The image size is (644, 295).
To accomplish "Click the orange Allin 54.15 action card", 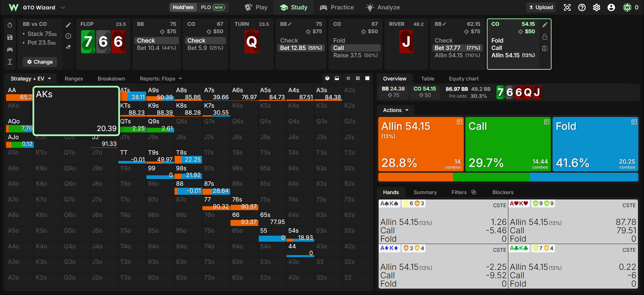I will [x=421, y=144].
